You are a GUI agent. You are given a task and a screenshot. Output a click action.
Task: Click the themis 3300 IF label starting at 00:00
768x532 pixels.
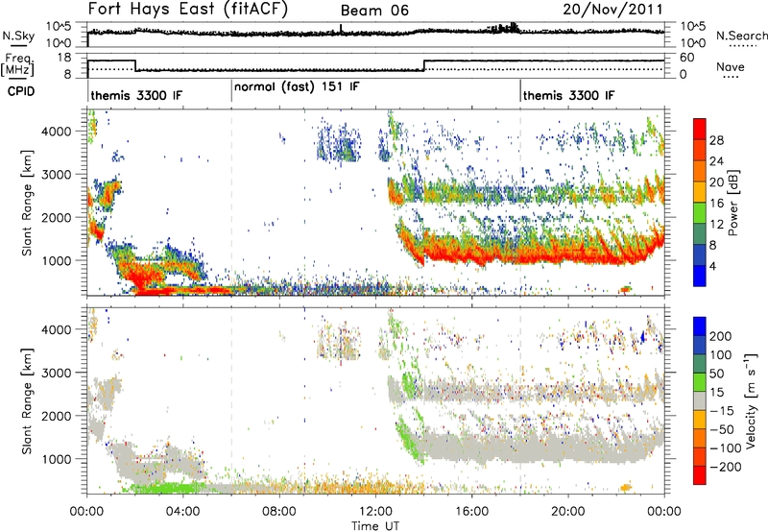[136, 95]
